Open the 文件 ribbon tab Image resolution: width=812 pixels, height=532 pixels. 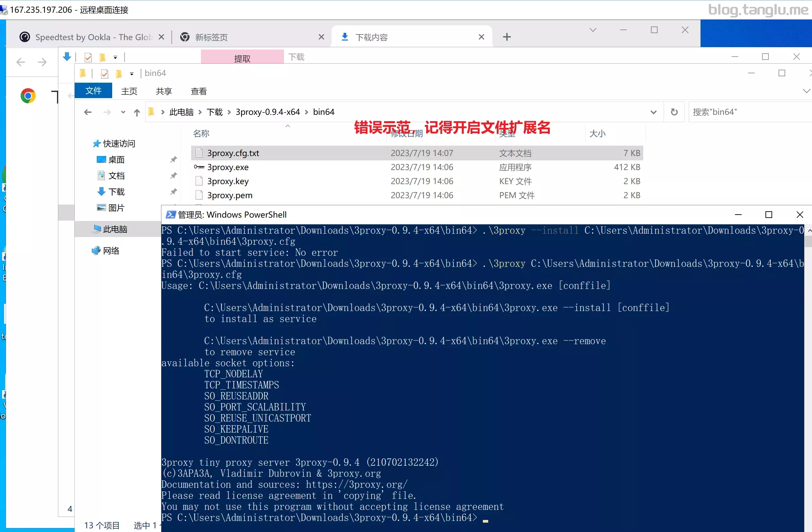[x=93, y=91]
